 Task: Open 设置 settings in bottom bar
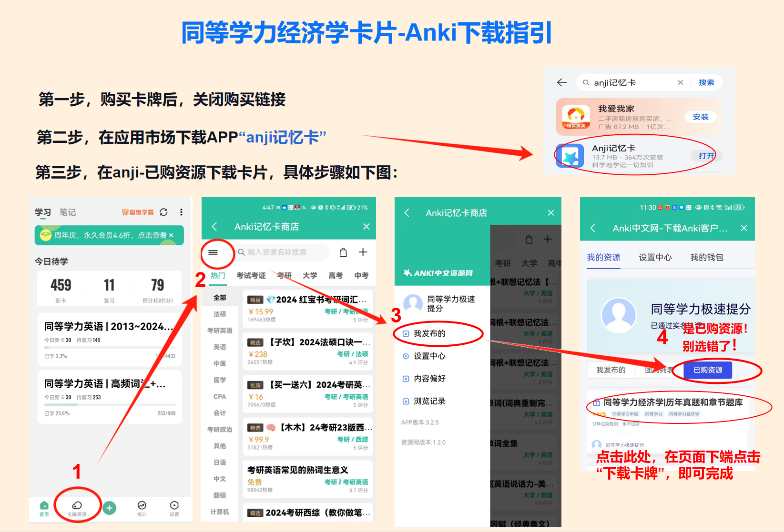pyautogui.click(x=174, y=508)
